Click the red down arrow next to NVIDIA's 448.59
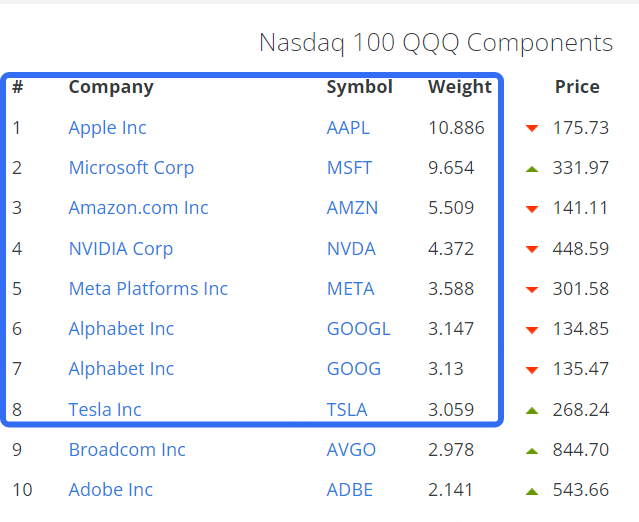Image resolution: width=639 pixels, height=522 pixels. pyautogui.click(x=532, y=249)
